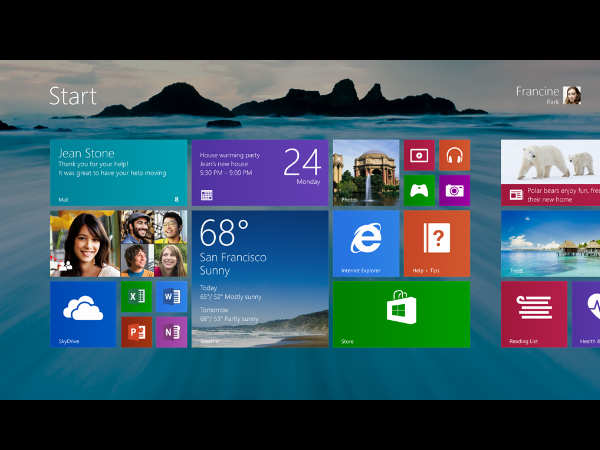Open the People tile with face photos
The width and height of the screenshot is (600, 450).
(x=119, y=243)
